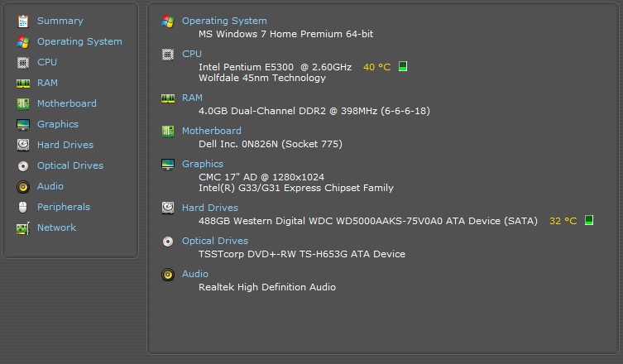The image size is (623, 364).
Task: Click the Optical Drives disc icon in sidebar
Action: pos(22,165)
